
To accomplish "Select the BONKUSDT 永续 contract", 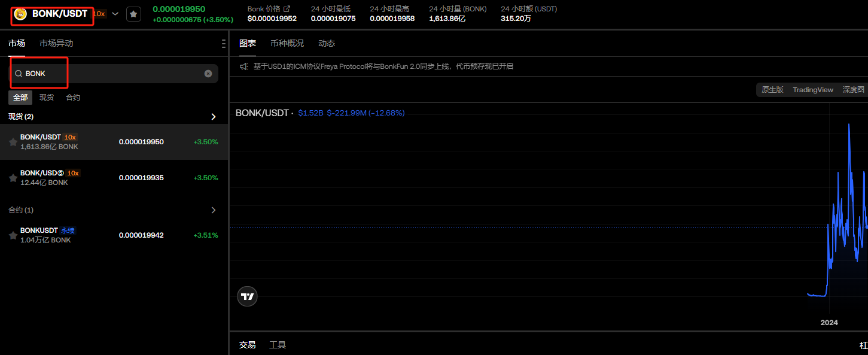I will (114, 235).
